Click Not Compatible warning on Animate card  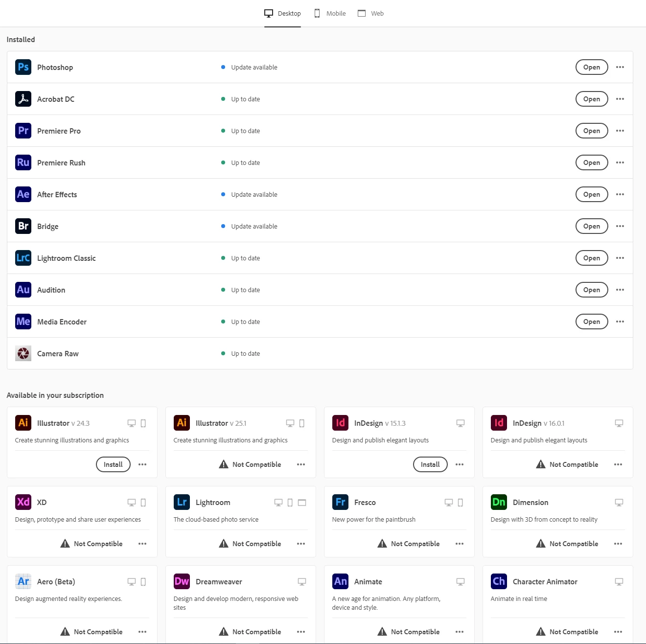coord(409,632)
